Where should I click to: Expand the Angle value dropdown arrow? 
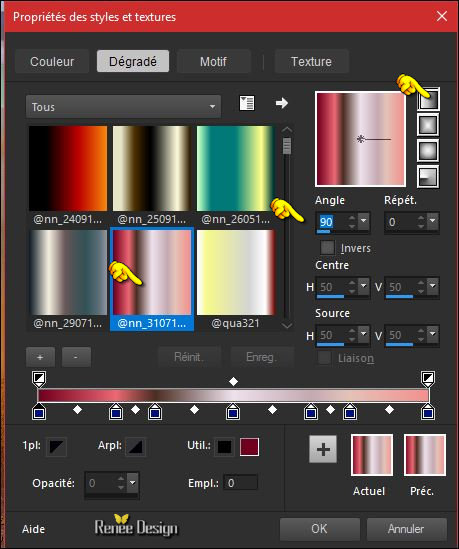[x=363, y=221]
